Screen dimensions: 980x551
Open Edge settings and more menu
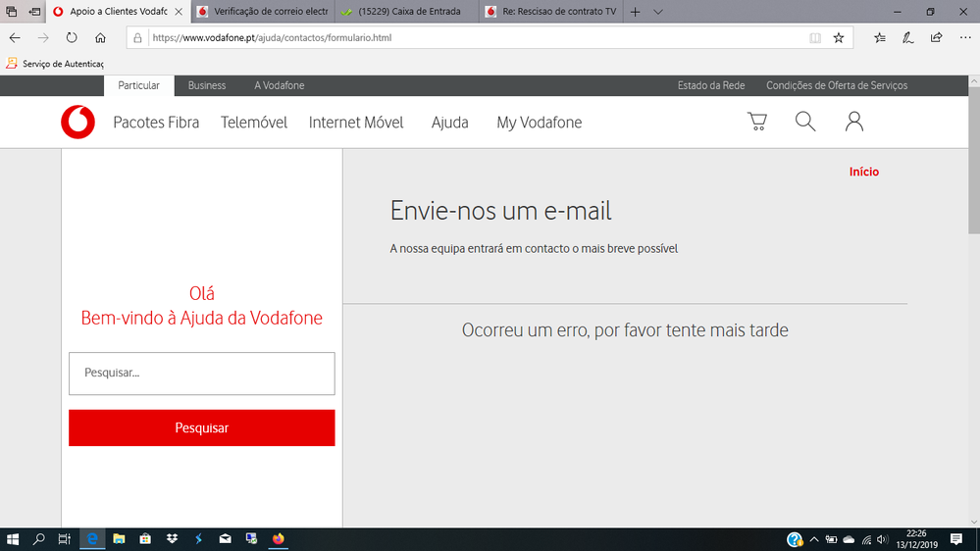point(965,38)
